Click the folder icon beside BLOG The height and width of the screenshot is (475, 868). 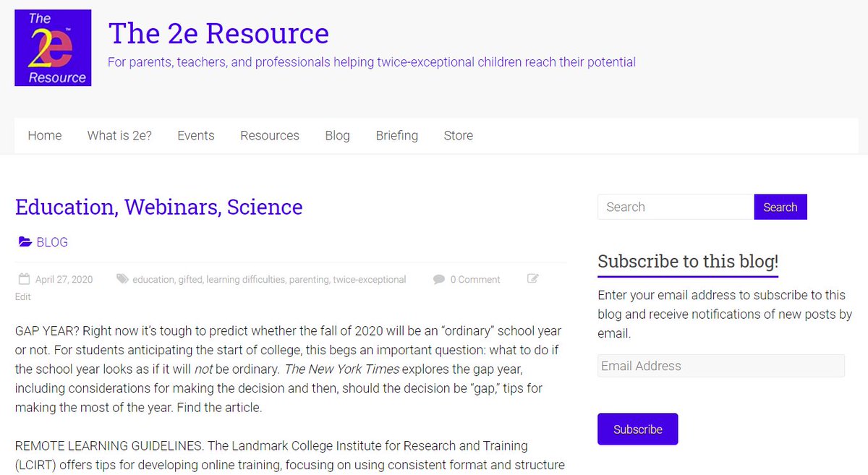[x=25, y=242]
